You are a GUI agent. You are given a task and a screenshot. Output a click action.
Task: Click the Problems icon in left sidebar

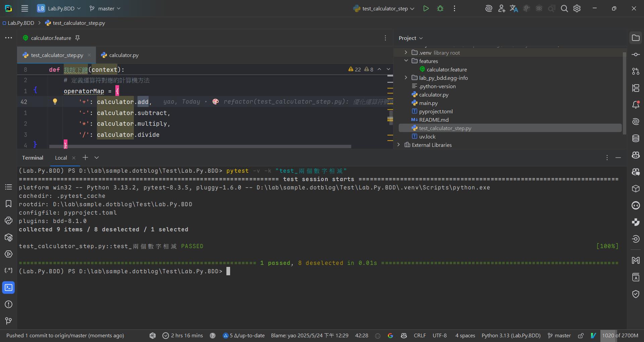point(8,304)
